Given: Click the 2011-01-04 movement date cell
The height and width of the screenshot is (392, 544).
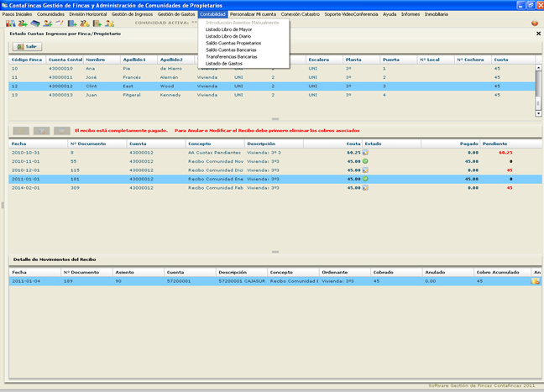Looking at the screenshot, I should tap(26, 281).
